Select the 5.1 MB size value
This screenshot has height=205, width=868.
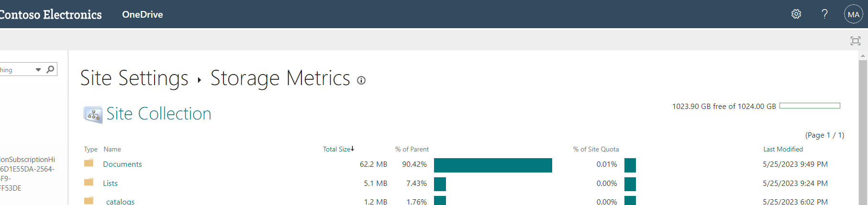coord(376,183)
